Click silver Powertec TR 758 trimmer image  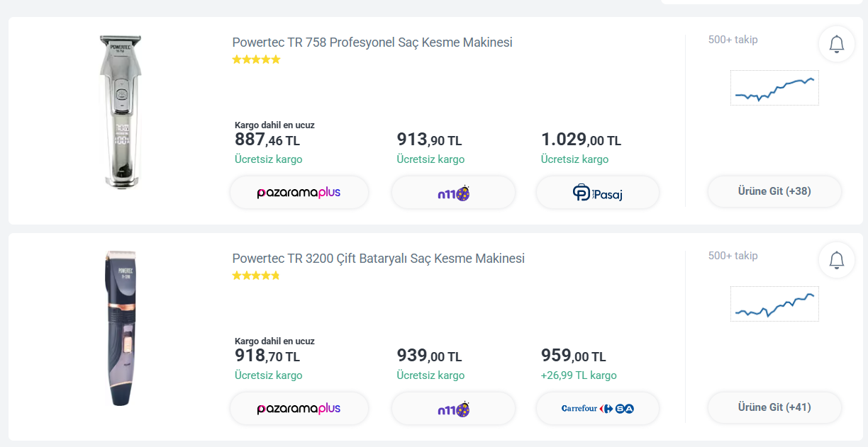(x=121, y=112)
